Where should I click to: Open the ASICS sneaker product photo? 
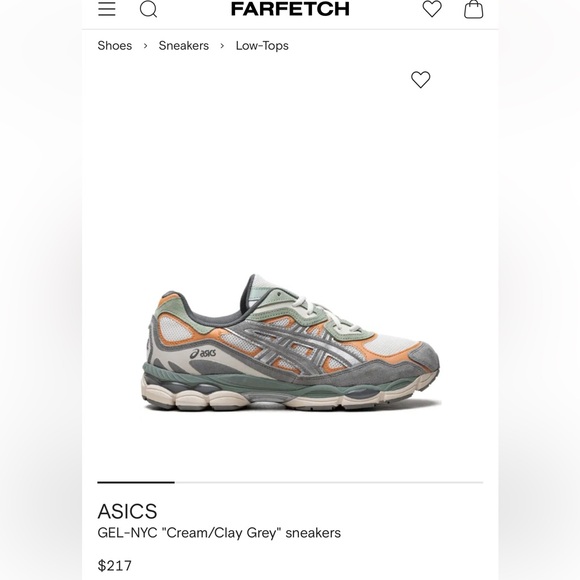click(x=291, y=342)
